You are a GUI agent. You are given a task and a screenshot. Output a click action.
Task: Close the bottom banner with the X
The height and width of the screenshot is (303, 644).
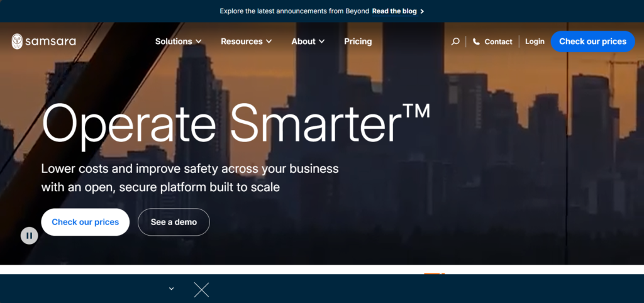(201, 290)
